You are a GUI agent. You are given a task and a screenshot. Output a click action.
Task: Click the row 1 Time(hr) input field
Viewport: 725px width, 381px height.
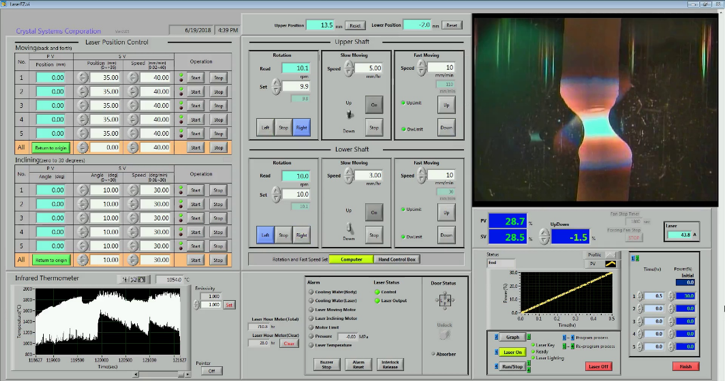pos(655,296)
